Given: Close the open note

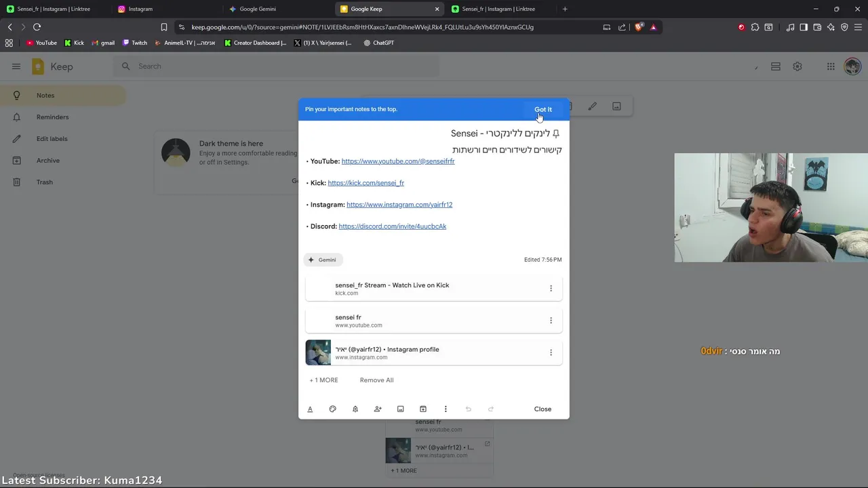Looking at the screenshot, I should point(542,409).
